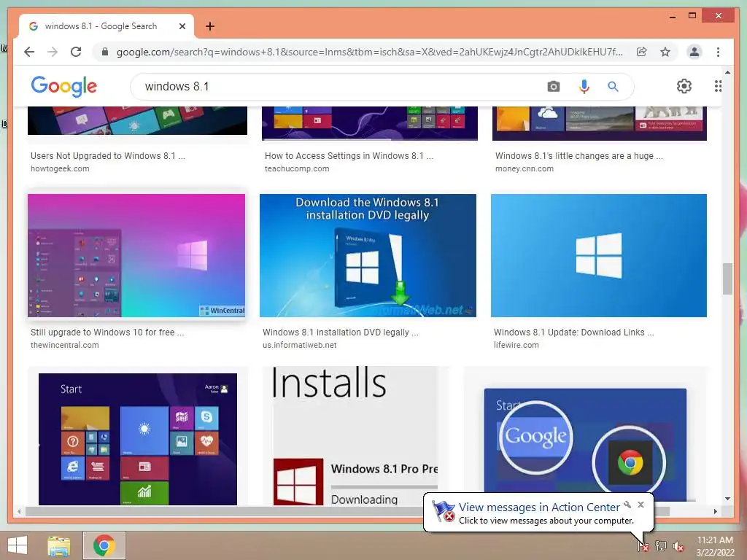Image resolution: width=747 pixels, height=560 pixels.
Task: Open the pink WinCentral desktop thumbnail
Action: (x=136, y=255)
